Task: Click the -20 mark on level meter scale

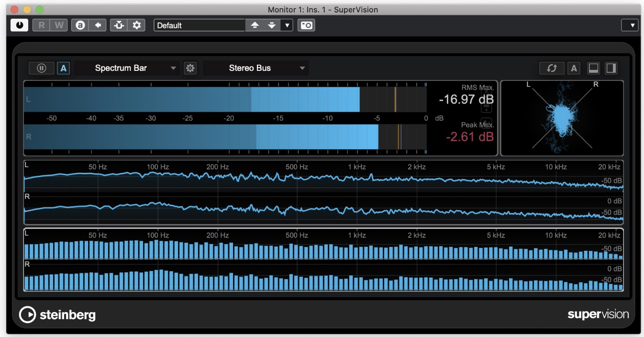Action: 229,118
